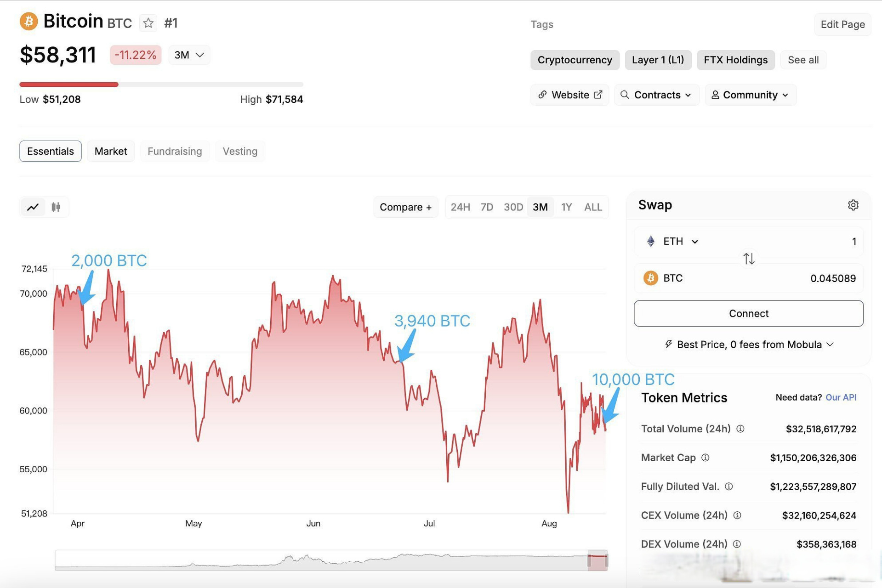
Task: Click the Compare + button
Action: [x=405, y=207]
